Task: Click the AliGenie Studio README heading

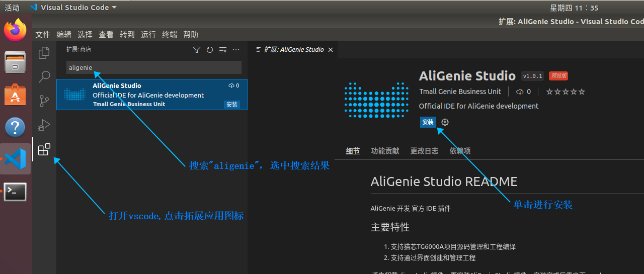Action: (x=444, y=181)
